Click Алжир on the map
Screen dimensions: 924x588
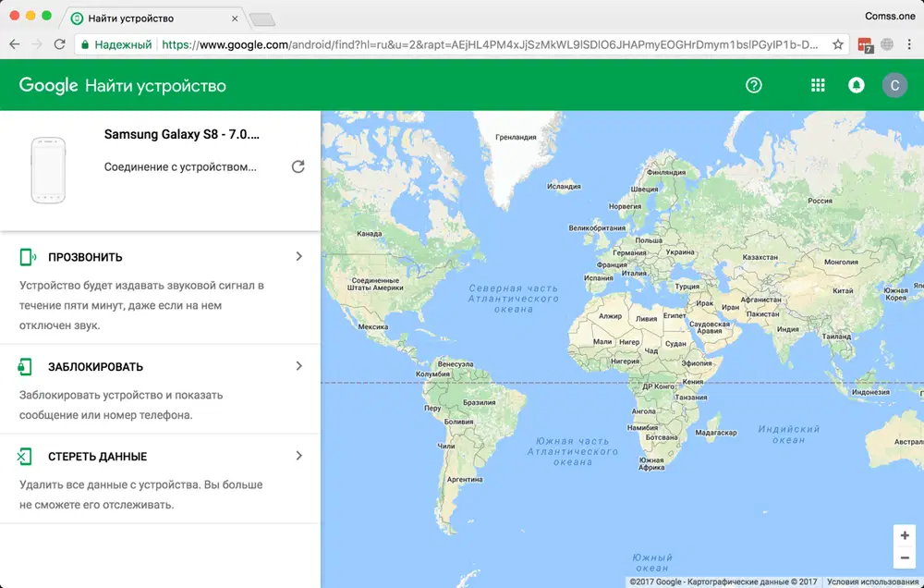[610, 316]
